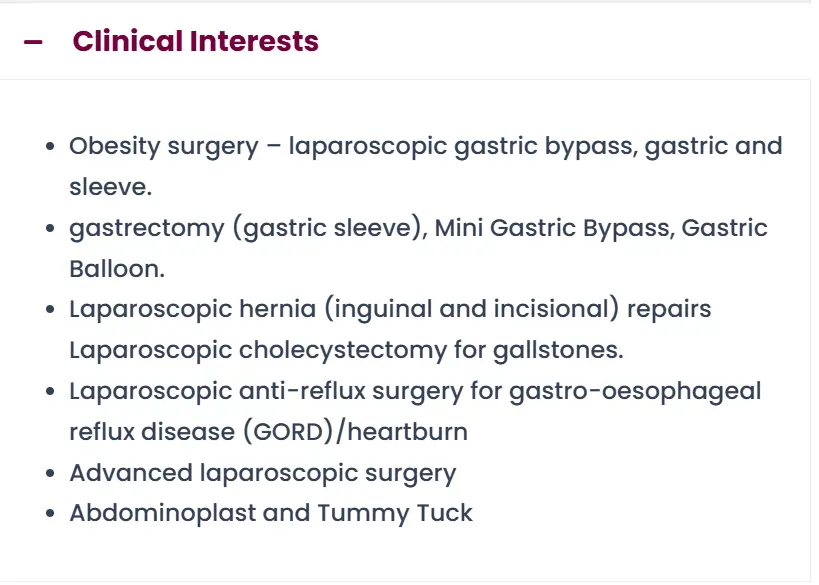Collapse section using the minus icon
The width and height of the screenshot is (819, 585).
[x=33, y=42]
